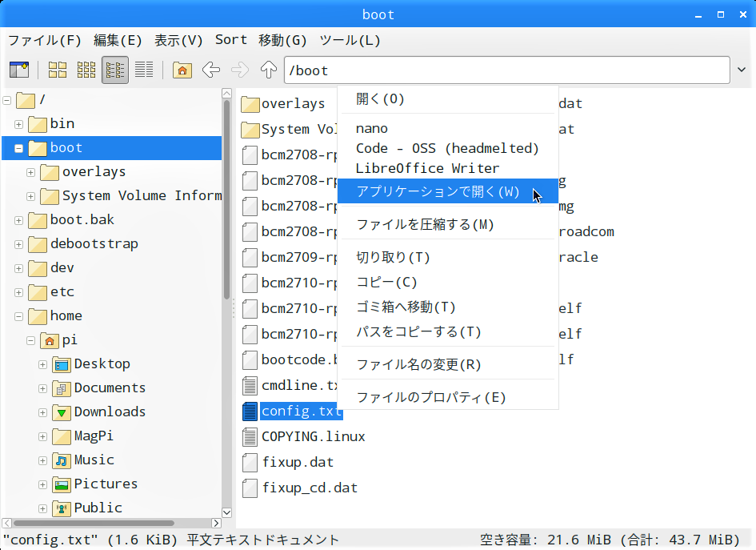This screenshot has width=756, height=550.
Task: Open config.txt with nano
Action: tap(448, 128)
